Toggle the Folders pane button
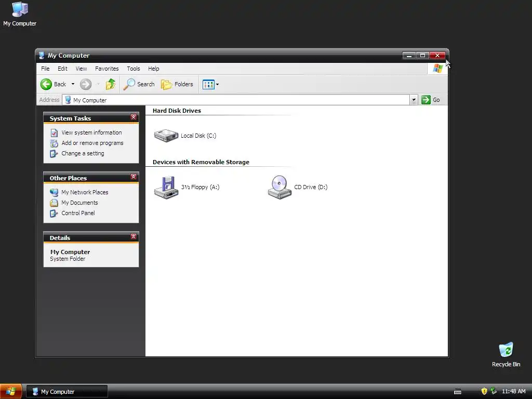 177,84
